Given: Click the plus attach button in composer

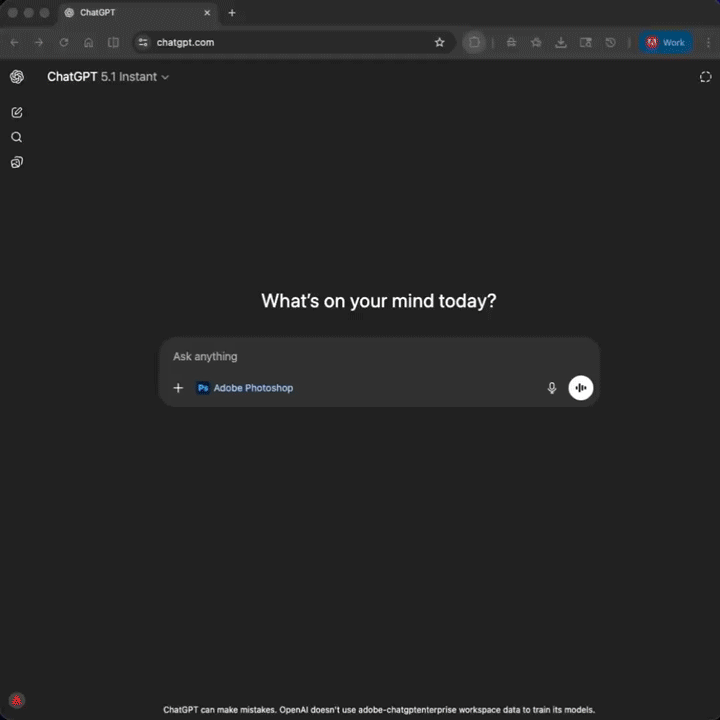Looking at the screenshot, I should click(x=178, y=388).
